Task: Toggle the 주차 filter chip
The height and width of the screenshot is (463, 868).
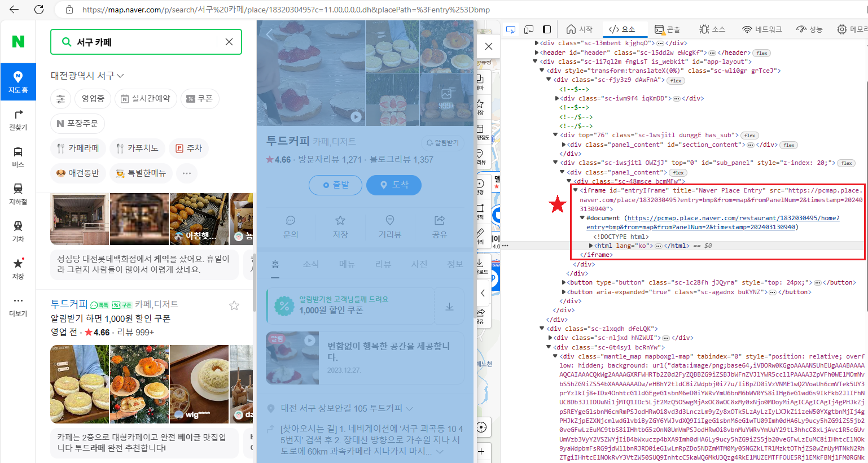Action: 188,148
